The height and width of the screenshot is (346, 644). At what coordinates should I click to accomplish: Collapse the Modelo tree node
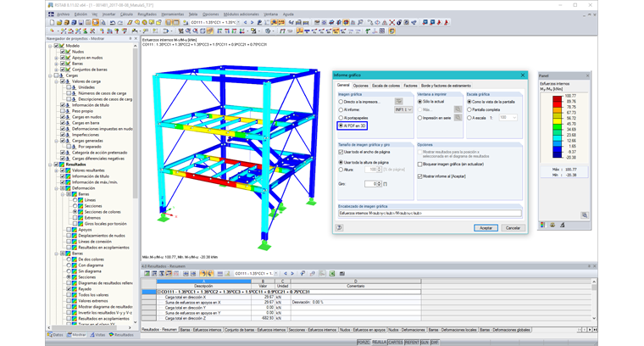pos(50,46)
